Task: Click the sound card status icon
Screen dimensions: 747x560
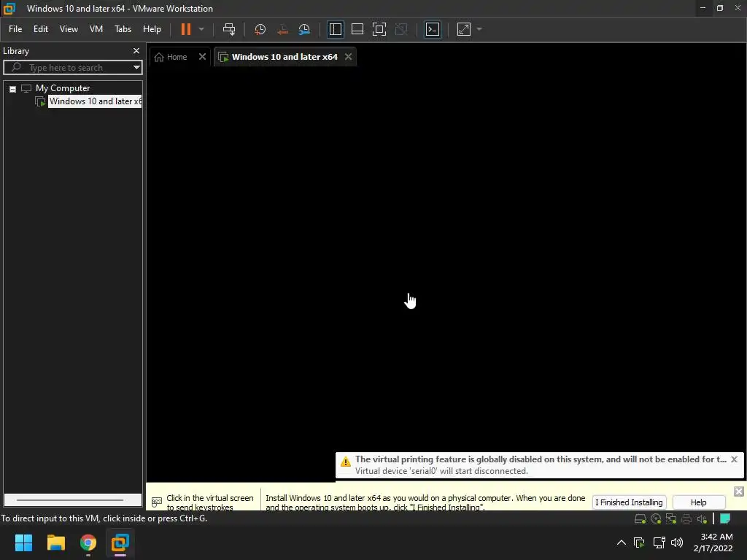Action: [702, 519]
